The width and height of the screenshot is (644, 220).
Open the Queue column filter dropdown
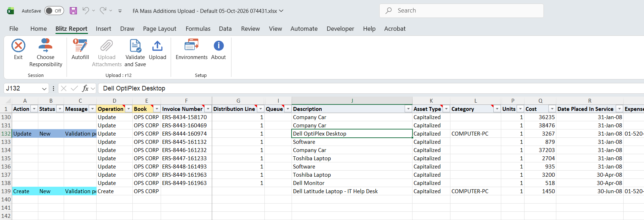pyautogui.click(x=288, y=109)
